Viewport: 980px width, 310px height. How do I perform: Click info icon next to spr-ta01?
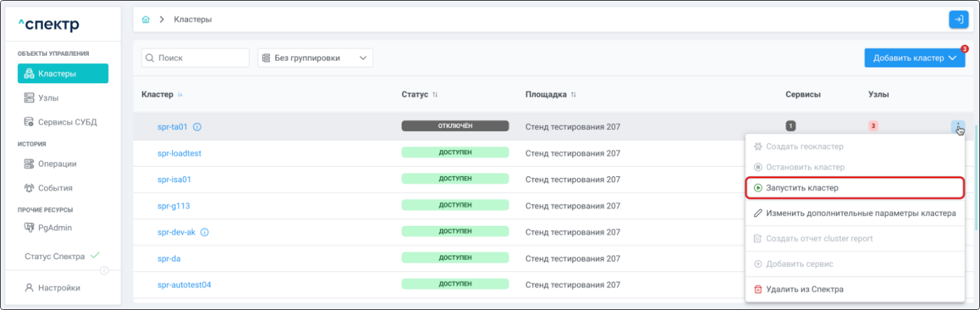tap(197, 127)
